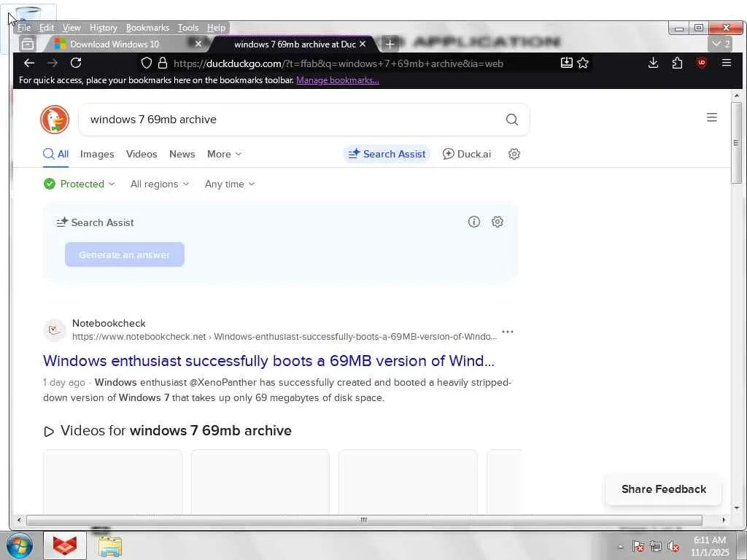Open the Edit menu
This screenshot has width=747, height=560.
[46, 28]
